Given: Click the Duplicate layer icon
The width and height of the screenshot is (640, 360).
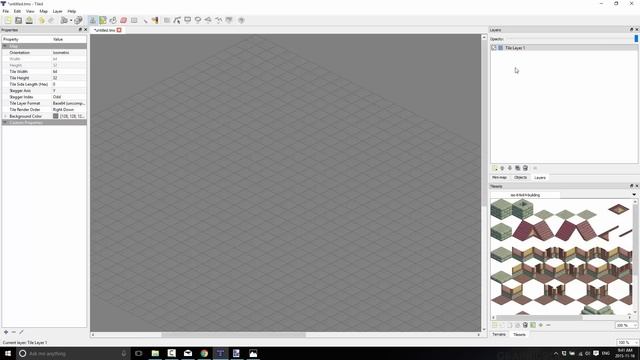Looking at the screenshot, I should click(518, 168).
